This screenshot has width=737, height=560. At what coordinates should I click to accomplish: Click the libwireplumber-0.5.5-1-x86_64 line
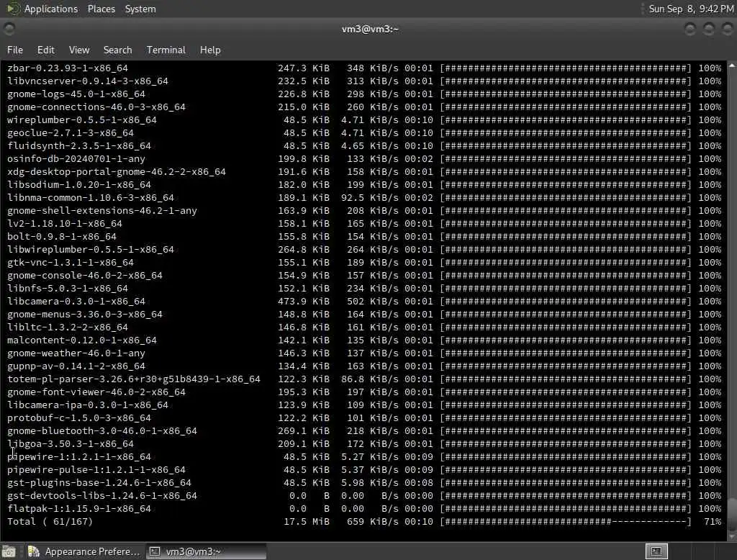tap(364, 249)
